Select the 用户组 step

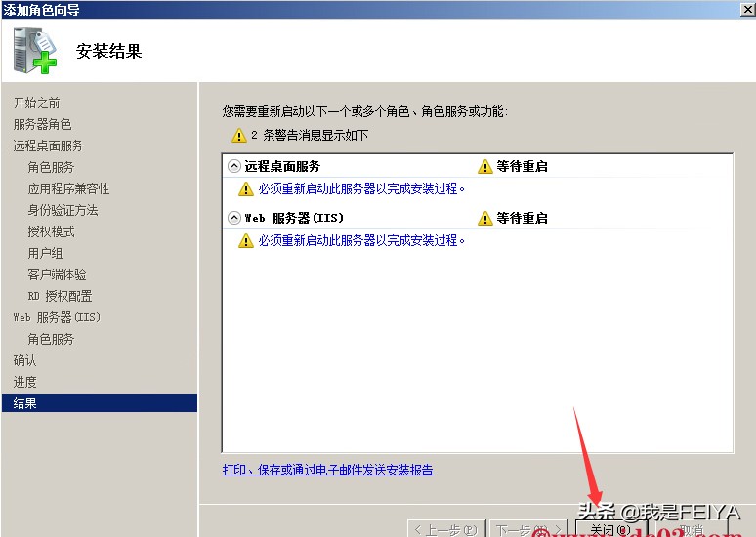[45, 253]
